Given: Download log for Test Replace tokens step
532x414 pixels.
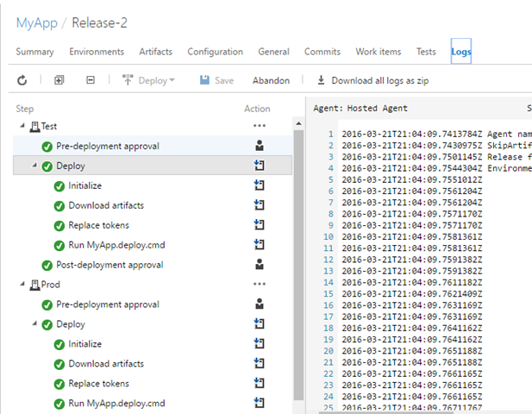Looking at the screenshot, I should coord(260,224).
